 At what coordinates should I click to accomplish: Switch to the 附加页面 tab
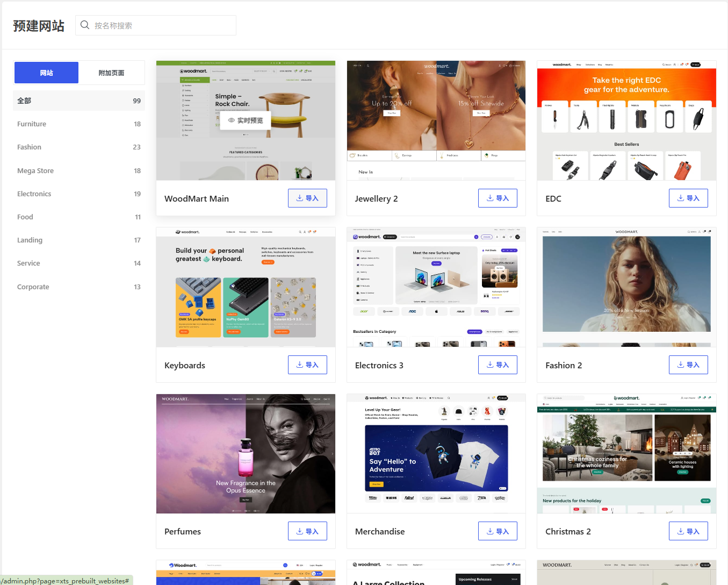(111, 73)
